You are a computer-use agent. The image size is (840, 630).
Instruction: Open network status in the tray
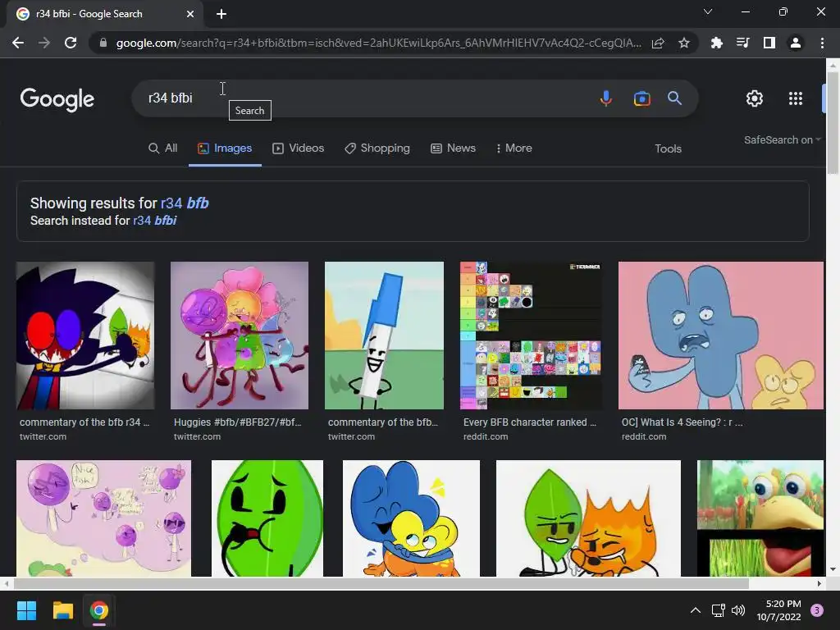point(718,610)
